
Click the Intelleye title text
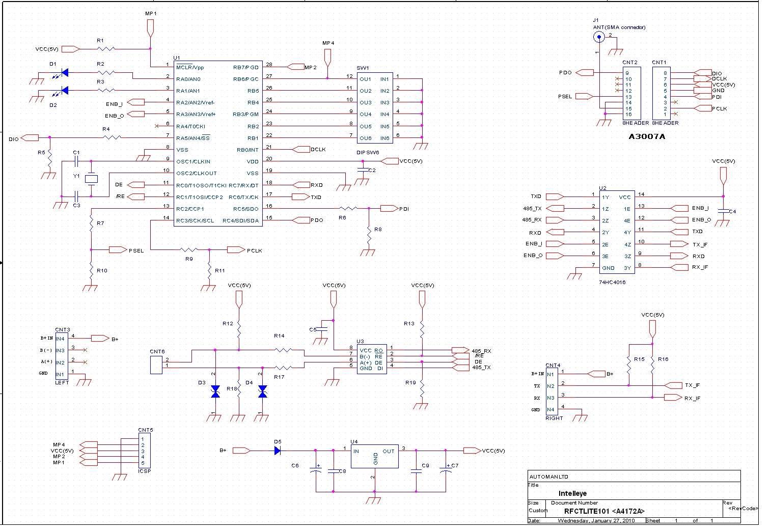(572, 493)
